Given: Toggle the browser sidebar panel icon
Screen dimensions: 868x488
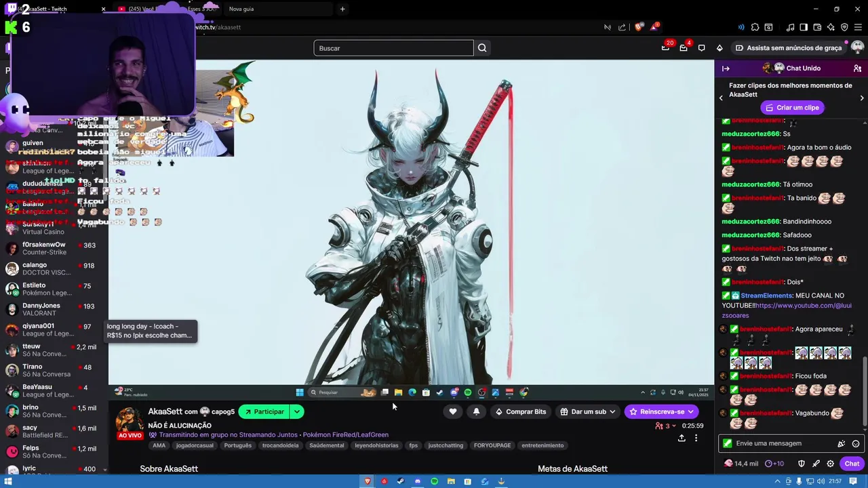Looking at the screenshot, I should [804, 27].
